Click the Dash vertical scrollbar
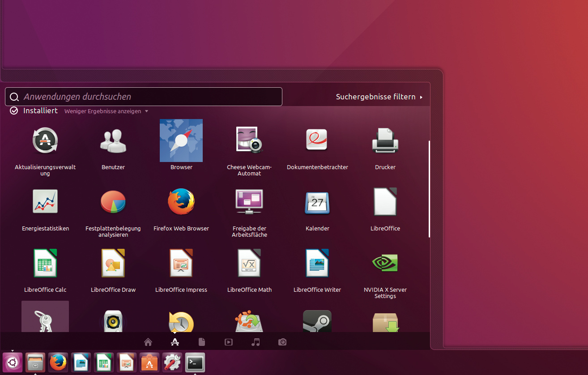This screenshot has width=588, height=375. point(429,189)
